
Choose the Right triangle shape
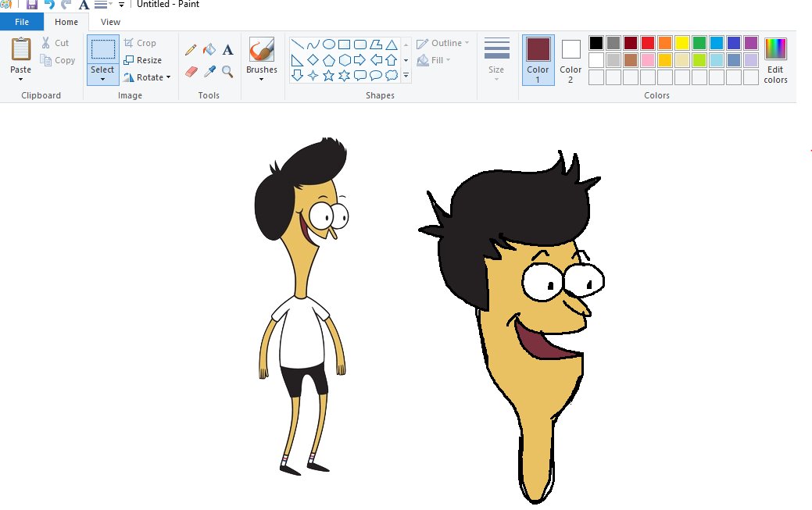297,60
